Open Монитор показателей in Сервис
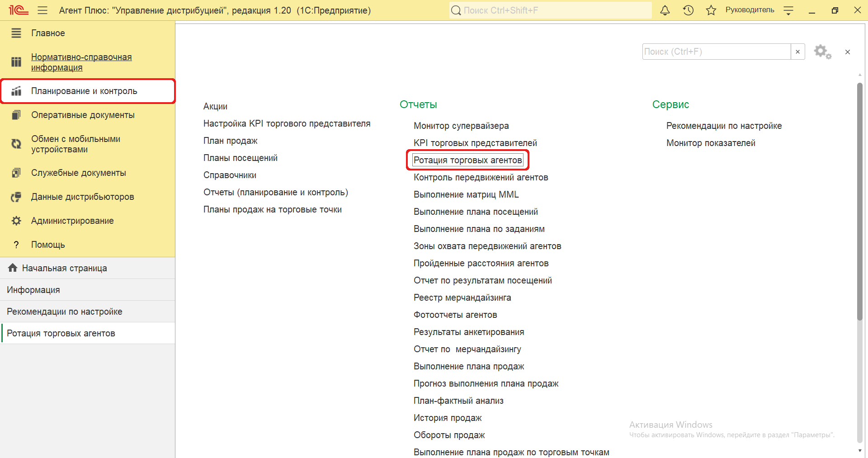Screen dimensions: 868x458 pos(711,143)
